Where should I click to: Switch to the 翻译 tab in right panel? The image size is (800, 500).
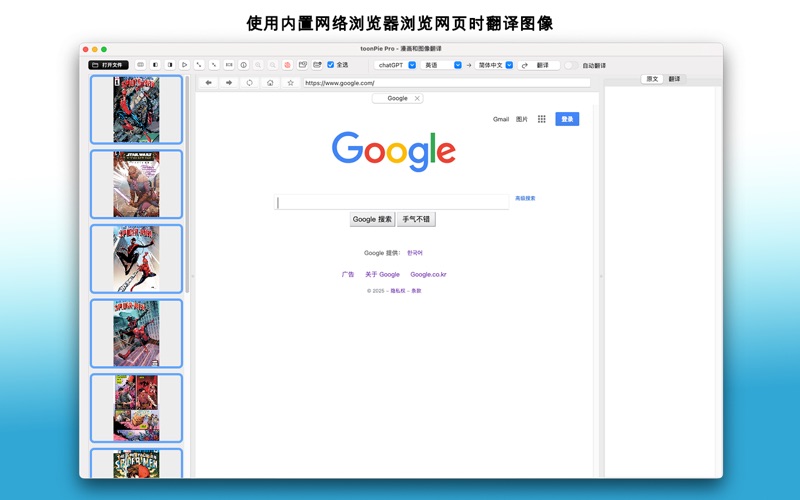pyautogui.click(x=674, y=79)
